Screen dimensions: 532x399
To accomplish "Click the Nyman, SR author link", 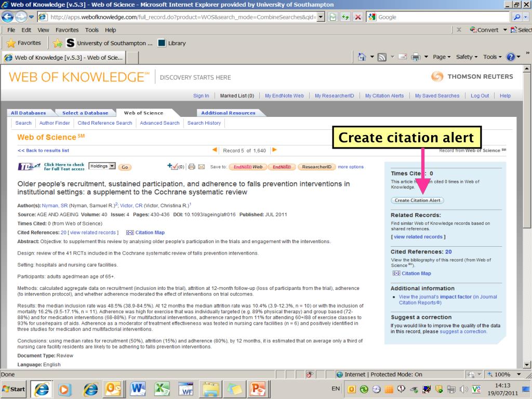I will click(x=55, y=206).
